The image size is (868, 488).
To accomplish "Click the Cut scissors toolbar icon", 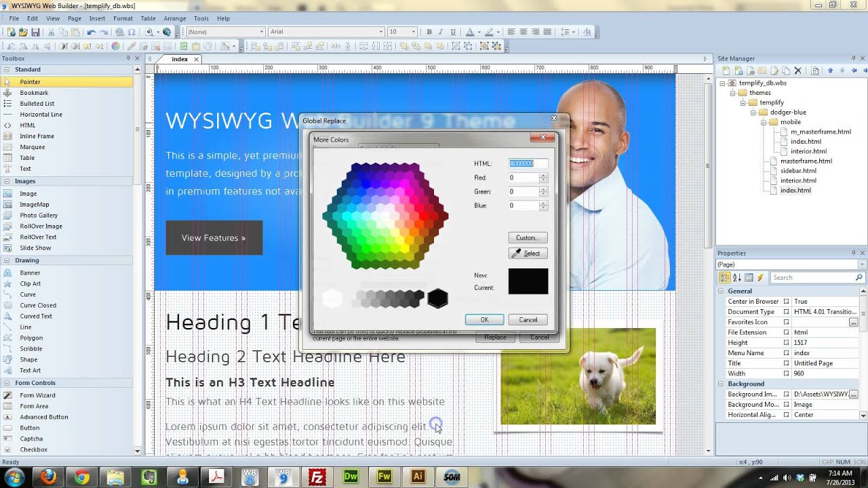I will click(51, 32).
